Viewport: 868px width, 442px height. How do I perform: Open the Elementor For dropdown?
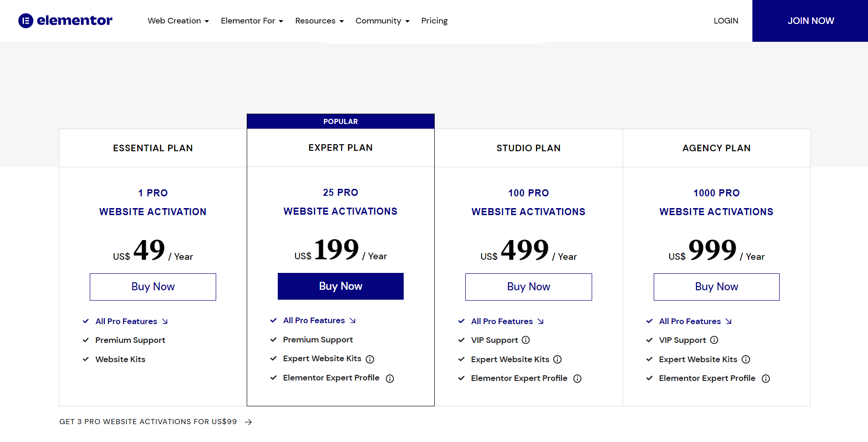(252, 21)
